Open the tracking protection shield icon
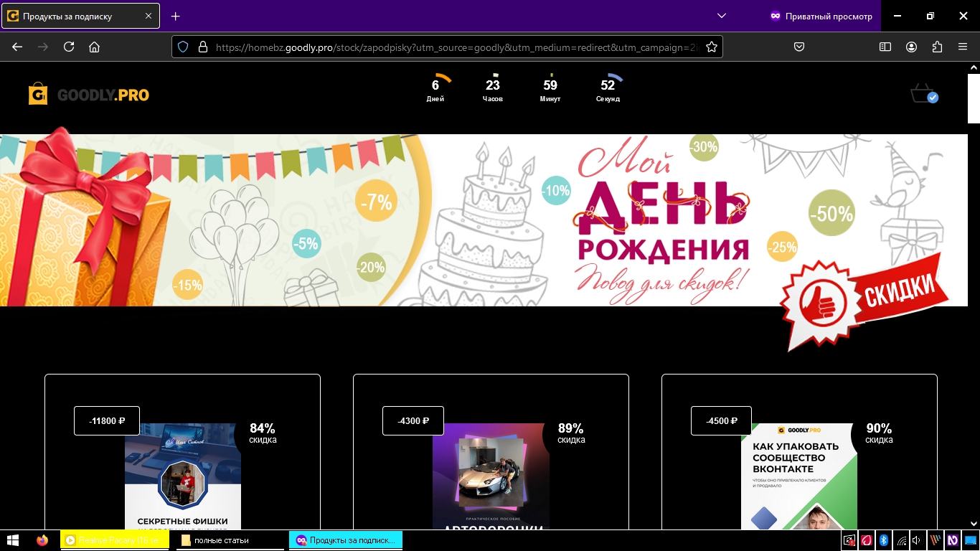The height and width of the screenshot is (551, 980). point(183,47)
